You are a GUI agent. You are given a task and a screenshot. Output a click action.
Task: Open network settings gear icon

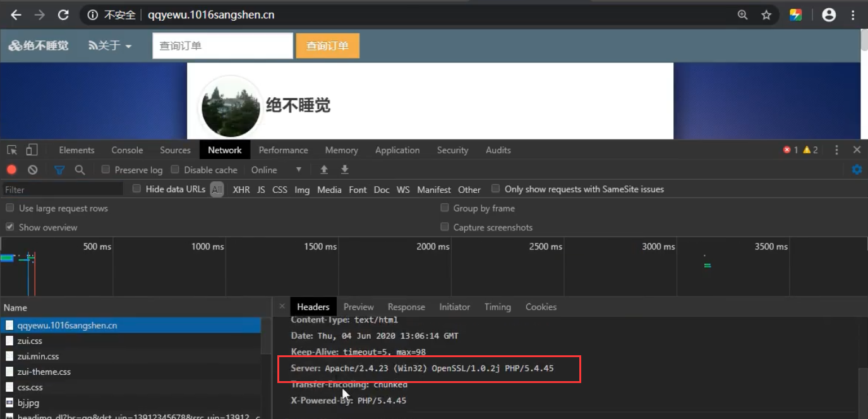pos(857,170)
